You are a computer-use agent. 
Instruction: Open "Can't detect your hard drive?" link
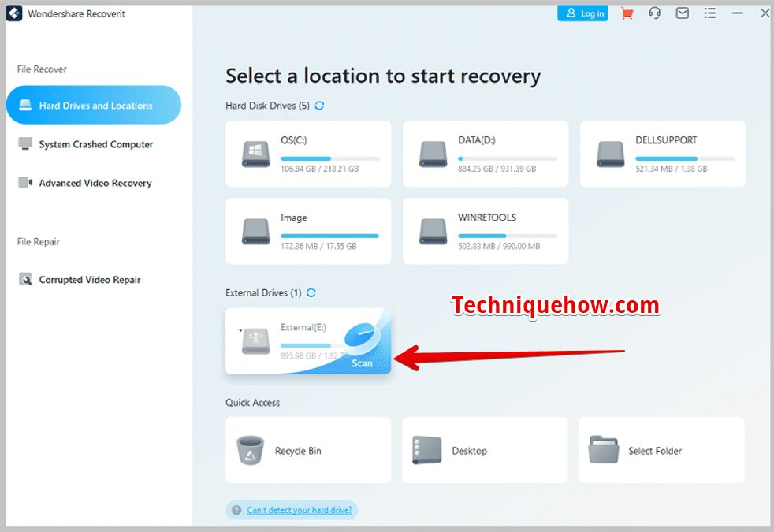click(x=300, y=510)
